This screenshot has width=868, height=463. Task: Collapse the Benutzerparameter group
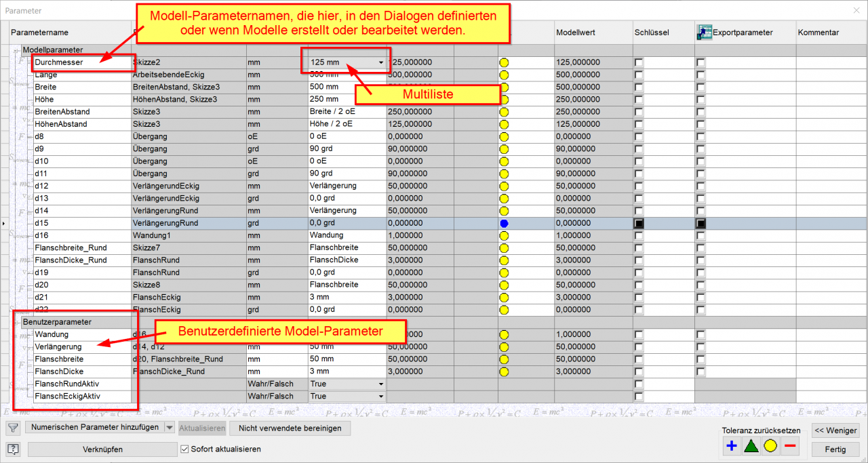(x=16, y=322)
